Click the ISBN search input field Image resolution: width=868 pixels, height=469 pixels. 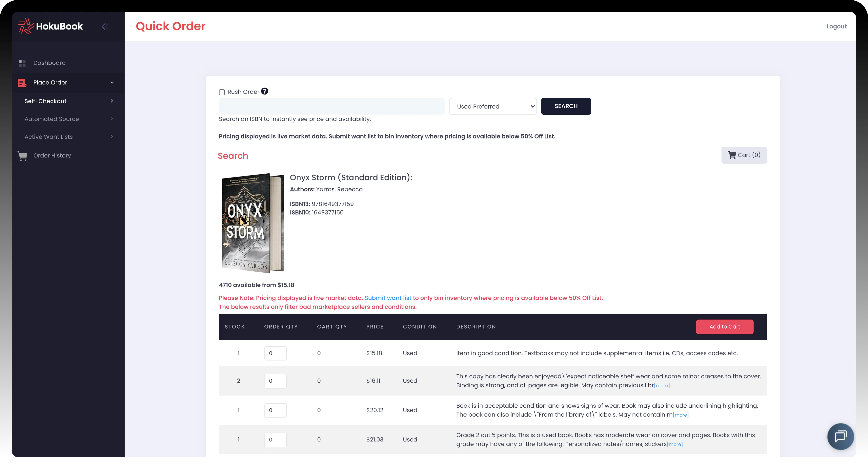pos(332,107)
